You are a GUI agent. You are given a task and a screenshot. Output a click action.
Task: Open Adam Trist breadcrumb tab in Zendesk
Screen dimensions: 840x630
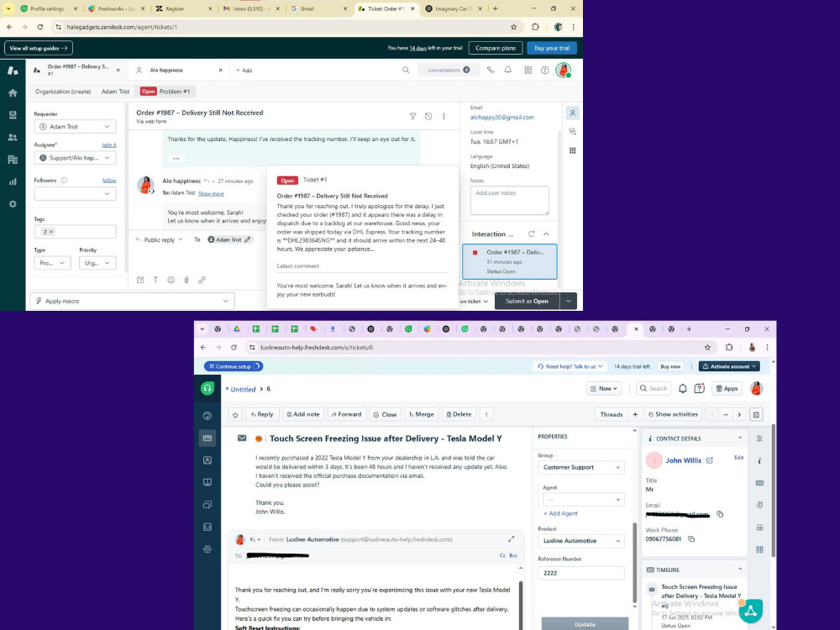[115, 92]
